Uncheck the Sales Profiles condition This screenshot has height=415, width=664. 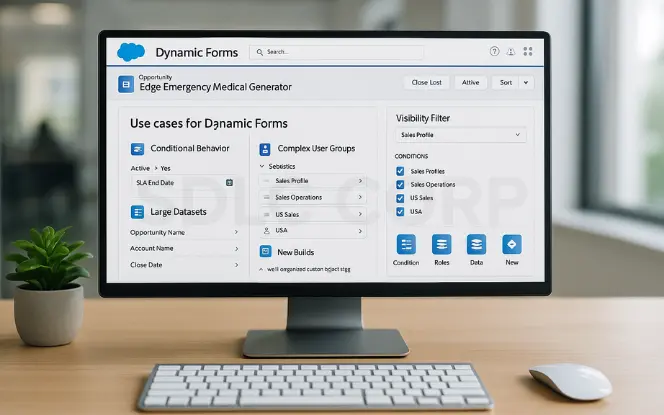click(400, 171)
